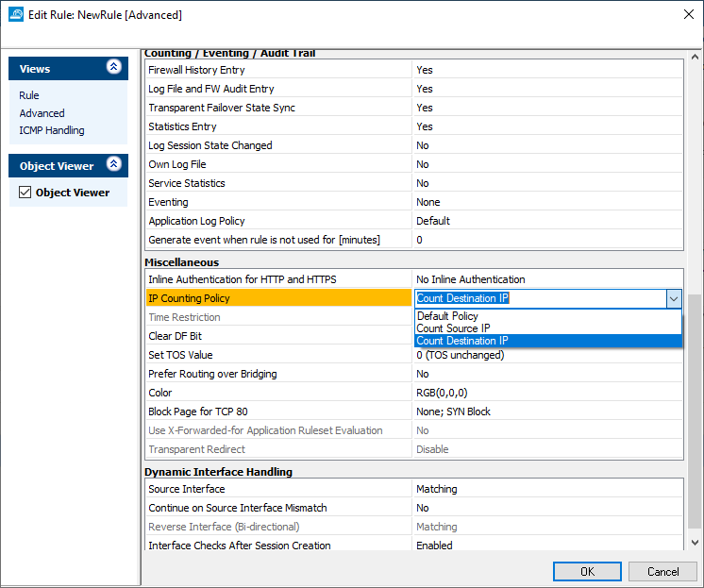Viewport: 704px width, 588px height.
Task: Click the IP Counting Policy combo field
Action: coord(541,298)
